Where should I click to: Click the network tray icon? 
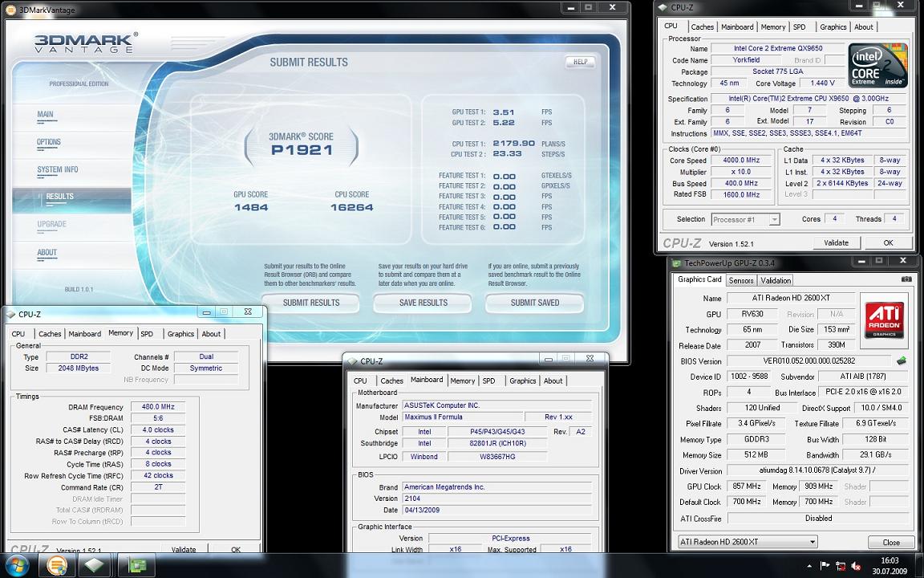(x=841, y=566)
